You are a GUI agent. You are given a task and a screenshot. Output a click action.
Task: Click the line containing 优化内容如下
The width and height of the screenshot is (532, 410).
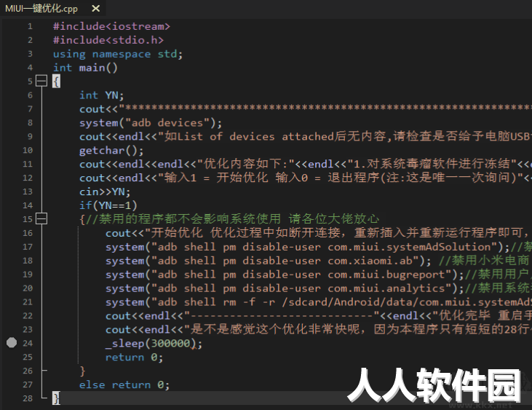(306, 164)
